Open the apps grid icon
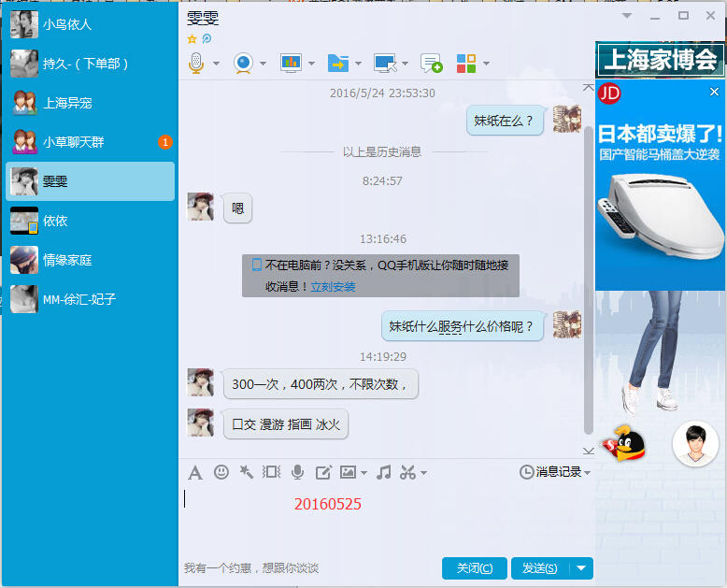 [466, 63]
